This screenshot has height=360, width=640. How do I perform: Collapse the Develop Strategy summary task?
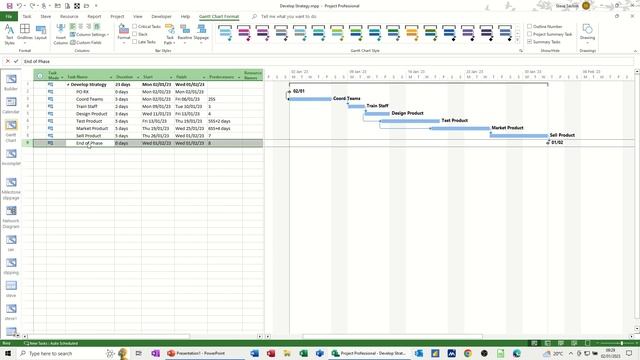68,84
